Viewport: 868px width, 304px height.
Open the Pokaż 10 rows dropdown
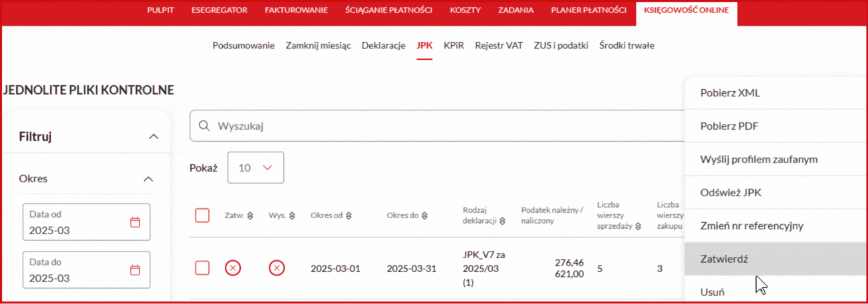coord(255,168)
